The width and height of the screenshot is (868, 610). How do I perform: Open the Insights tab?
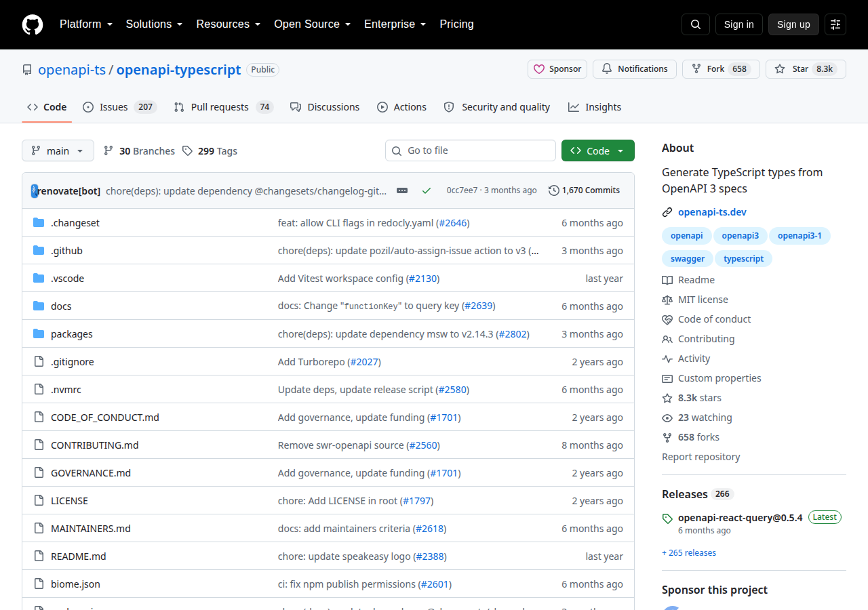595,107
